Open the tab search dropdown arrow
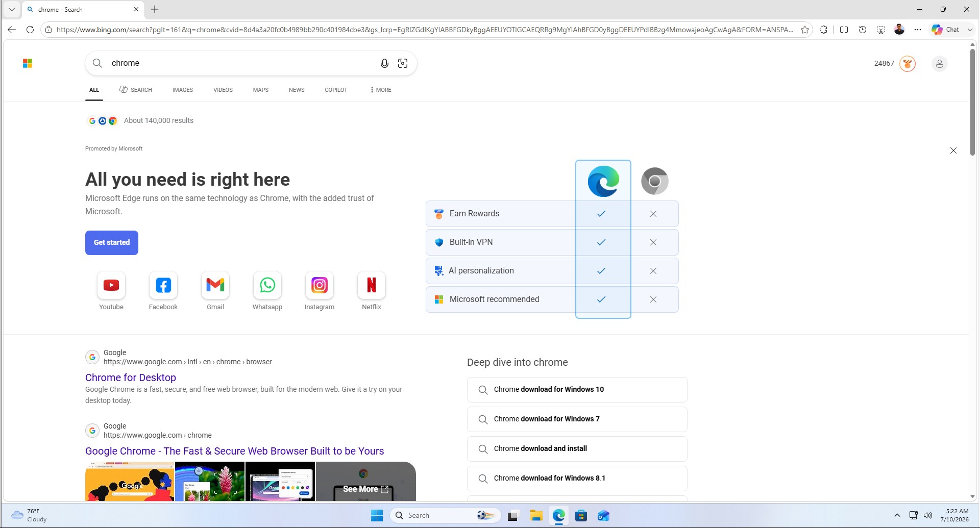 coord(12,9)
